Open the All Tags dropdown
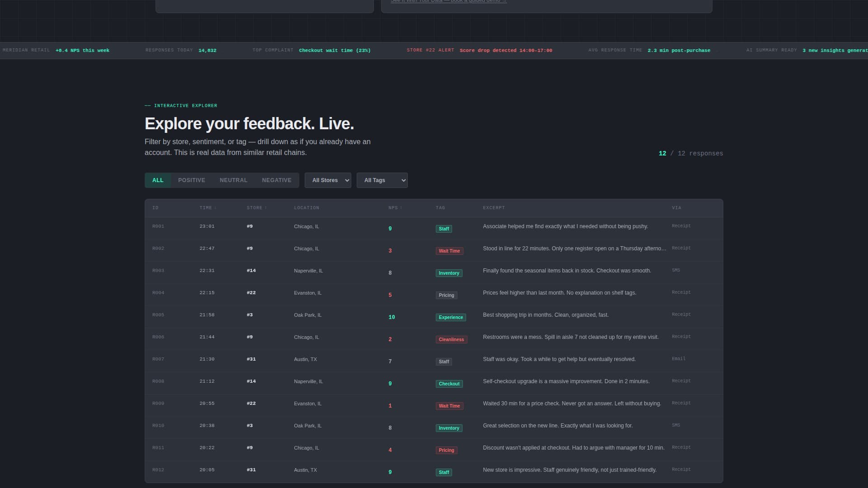 [382, 180]
